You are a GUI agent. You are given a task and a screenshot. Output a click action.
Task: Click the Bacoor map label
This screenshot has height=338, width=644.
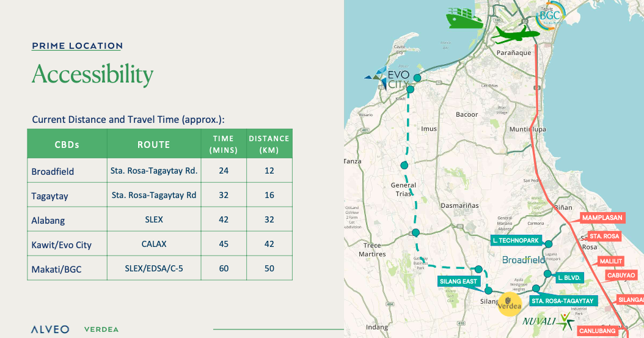pos(467,114)
